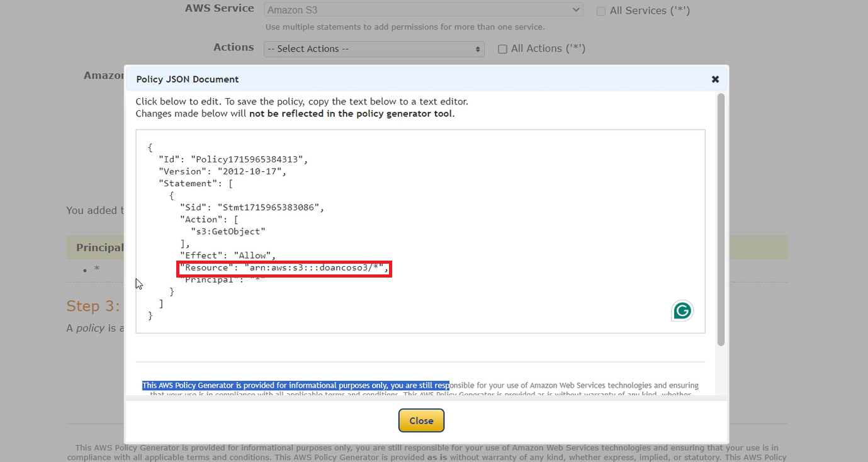Enable the All Services ('*') checkbox
This screenshot has height=462, width=868.
600,11
